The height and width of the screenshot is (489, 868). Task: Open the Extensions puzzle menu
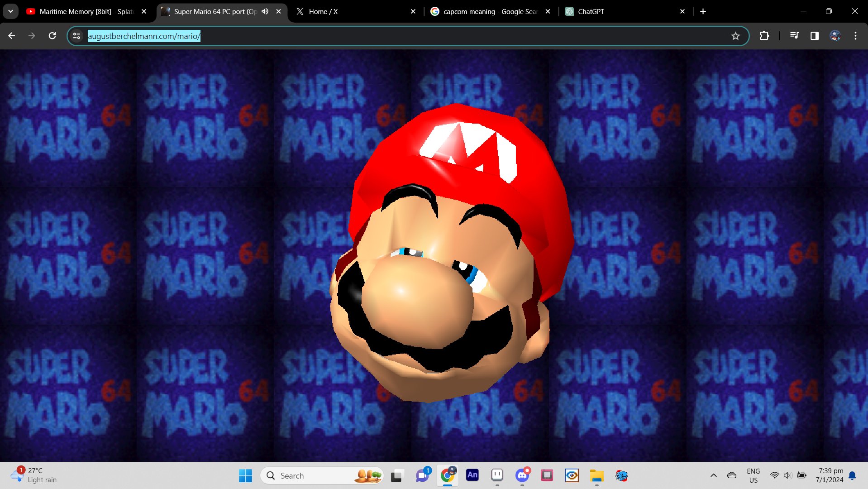point(764,36)
